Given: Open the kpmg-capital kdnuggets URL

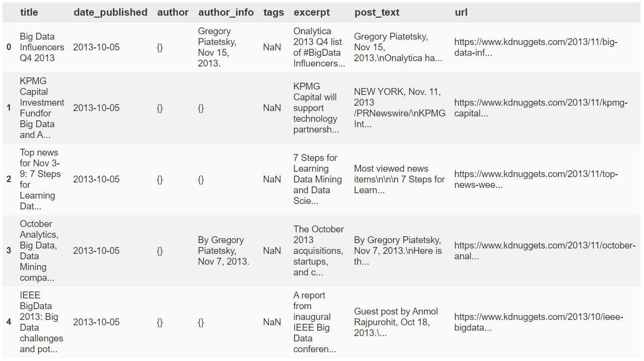Looking at the screenshot, I should [x=541, y=108].
